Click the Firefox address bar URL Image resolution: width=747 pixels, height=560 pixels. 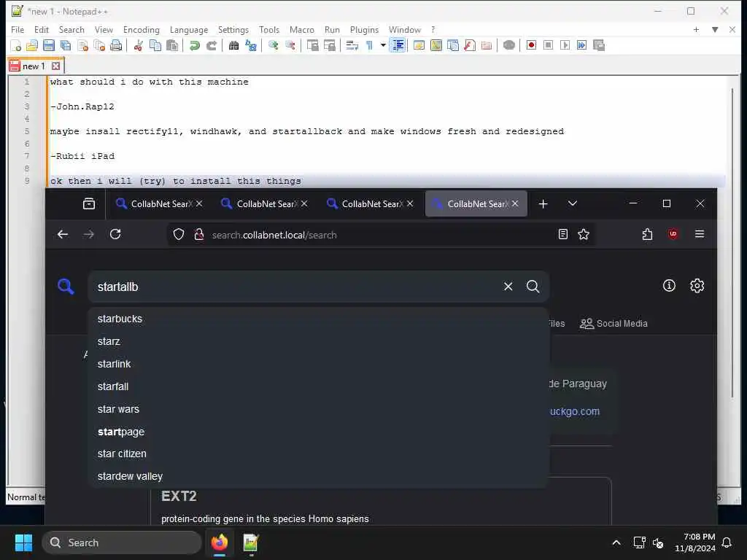[274, 235]
